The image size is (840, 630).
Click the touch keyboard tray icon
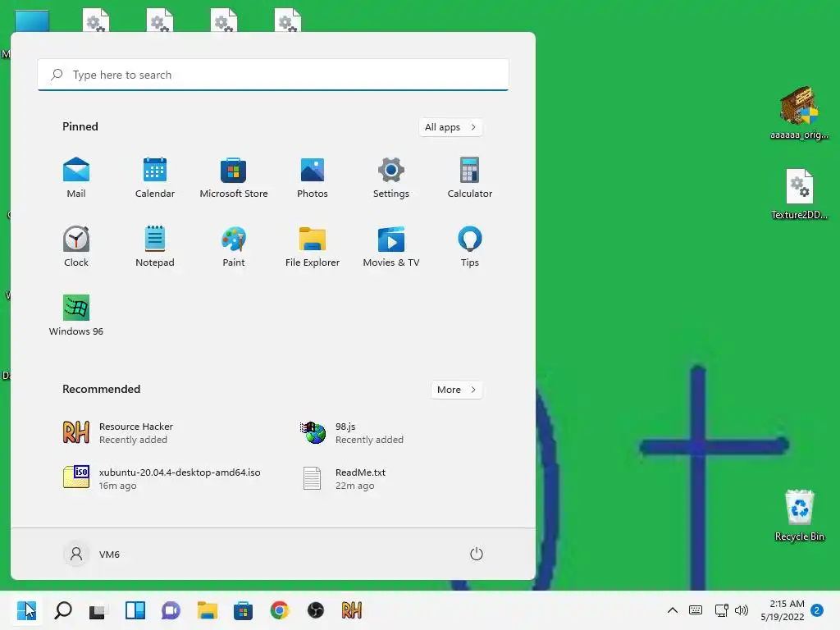[696, 610]
